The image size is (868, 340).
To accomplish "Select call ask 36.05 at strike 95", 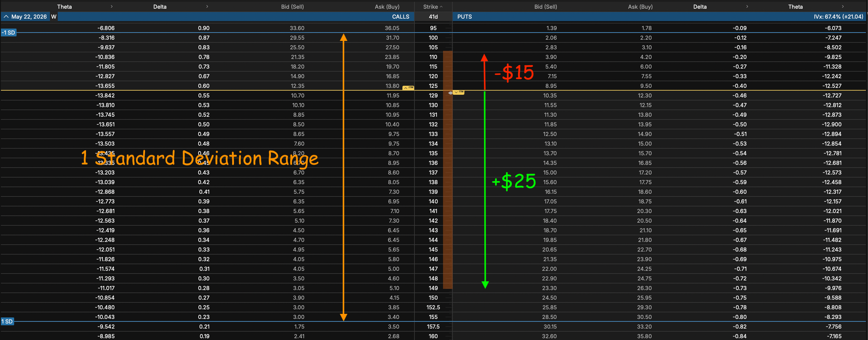I will coord(392,28).
